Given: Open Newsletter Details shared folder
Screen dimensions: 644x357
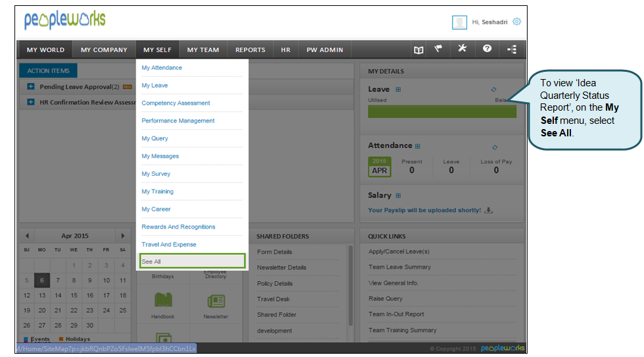Looking at the screenshot, I should 282,267.
